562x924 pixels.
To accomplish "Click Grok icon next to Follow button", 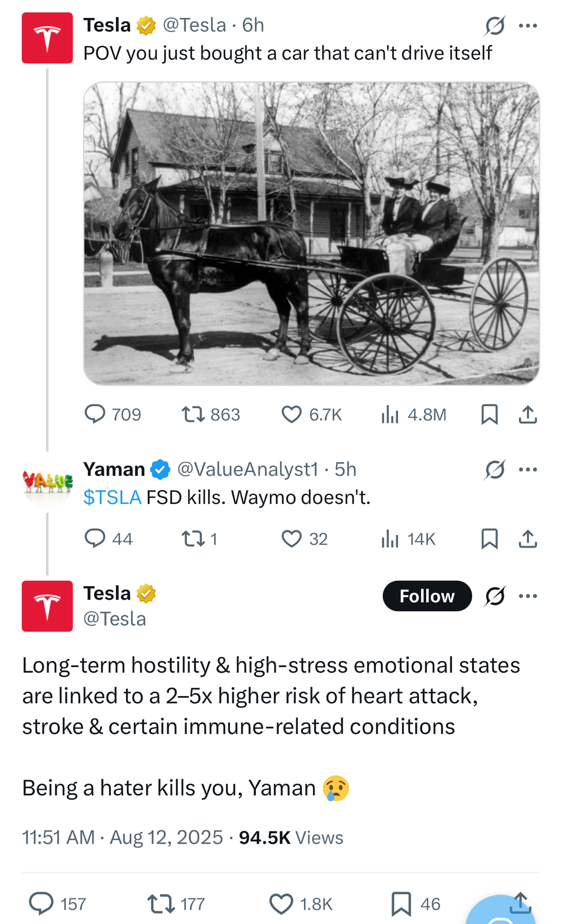I will 495,596.
